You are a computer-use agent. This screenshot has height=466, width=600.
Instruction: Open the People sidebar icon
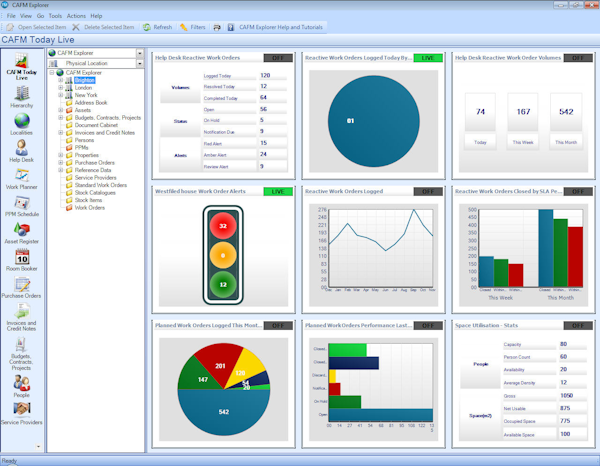click(21, 383)
